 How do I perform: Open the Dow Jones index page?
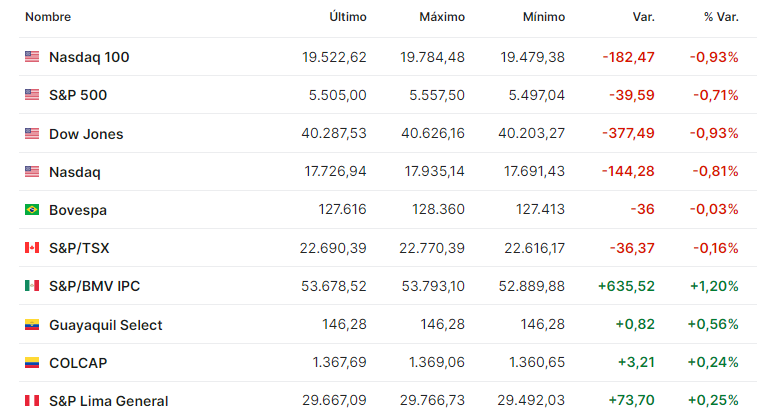(x=86, y=134)
